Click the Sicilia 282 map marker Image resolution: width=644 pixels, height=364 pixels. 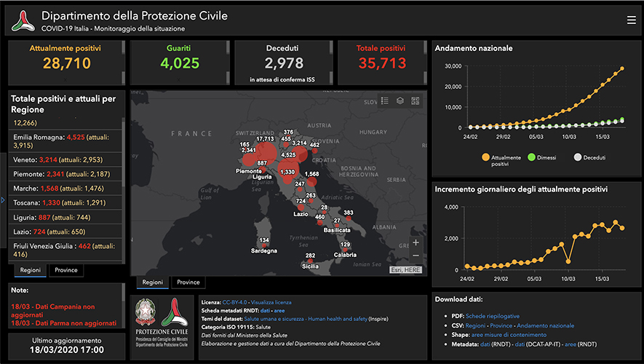[310, 261]
